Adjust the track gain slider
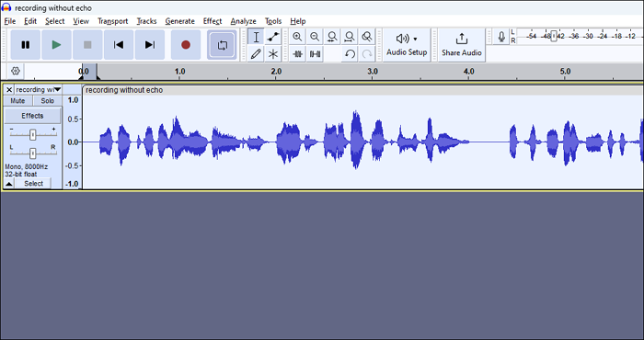The image size is (644, 340). [x=33, y=134]
